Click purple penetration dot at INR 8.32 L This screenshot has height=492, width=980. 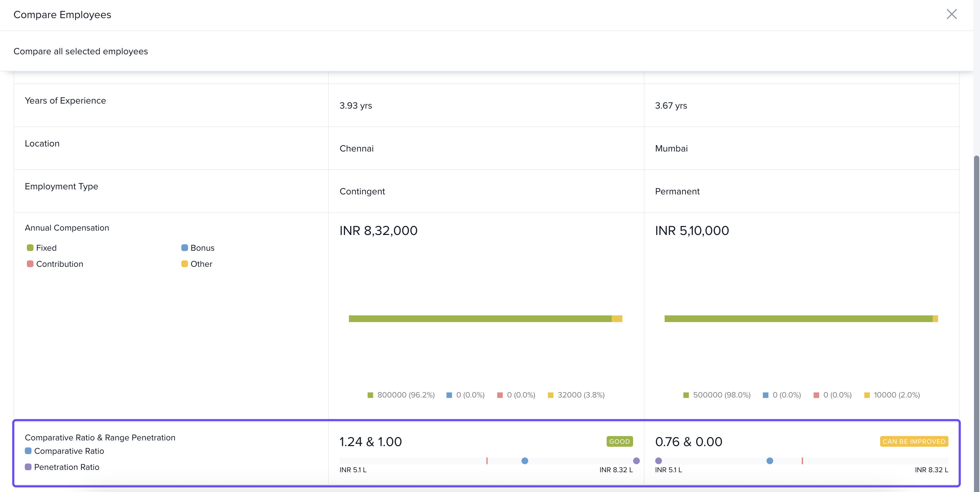[x=636, y=461]
